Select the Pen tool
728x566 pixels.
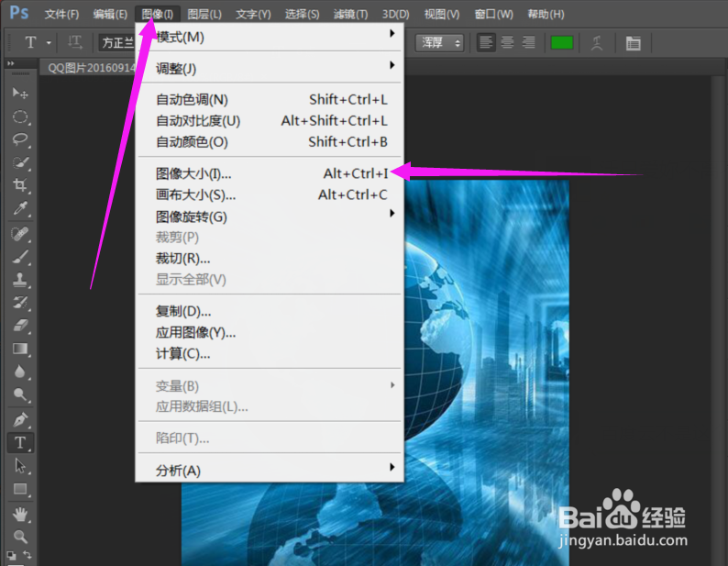pyautogui.click(x=20, y=419)
